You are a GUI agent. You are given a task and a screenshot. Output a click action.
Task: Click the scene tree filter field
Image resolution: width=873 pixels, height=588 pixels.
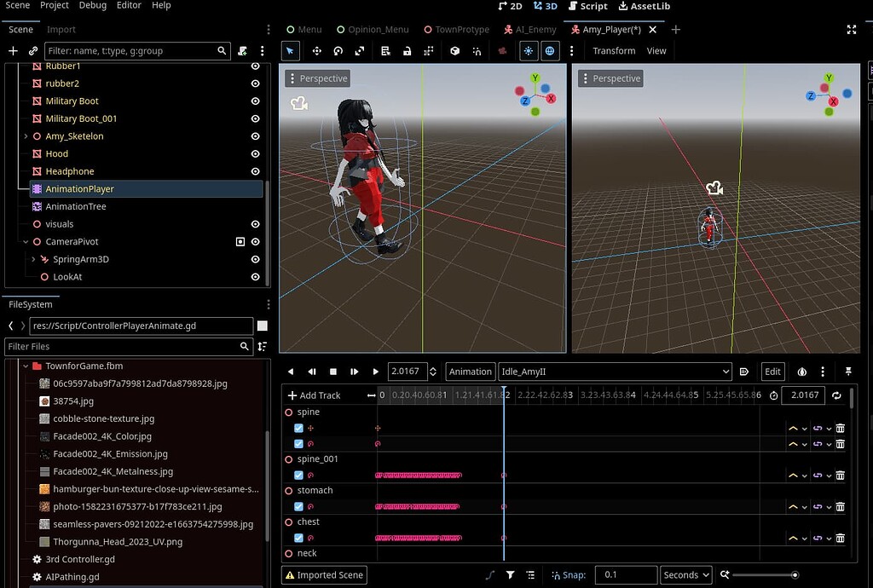pos(137,50)
